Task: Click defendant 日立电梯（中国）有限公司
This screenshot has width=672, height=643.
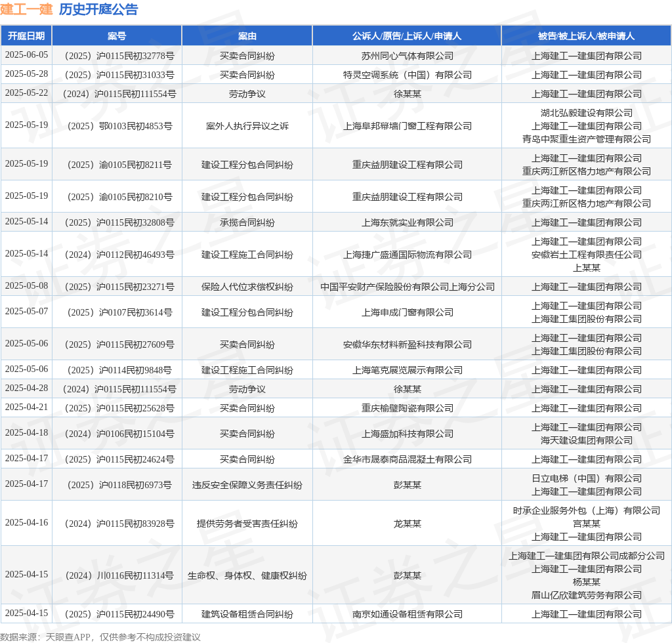Action: pyautogui.click(x=586, y=478)
